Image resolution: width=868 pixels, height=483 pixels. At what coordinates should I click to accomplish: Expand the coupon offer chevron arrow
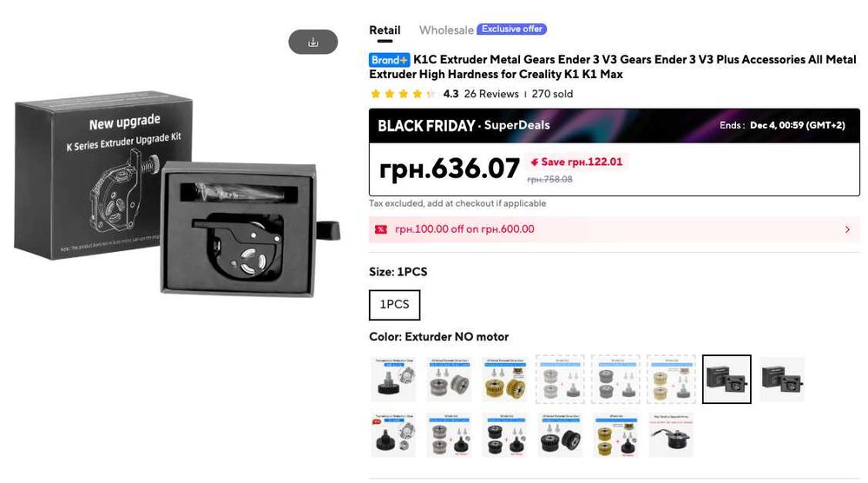coord(847,229)
